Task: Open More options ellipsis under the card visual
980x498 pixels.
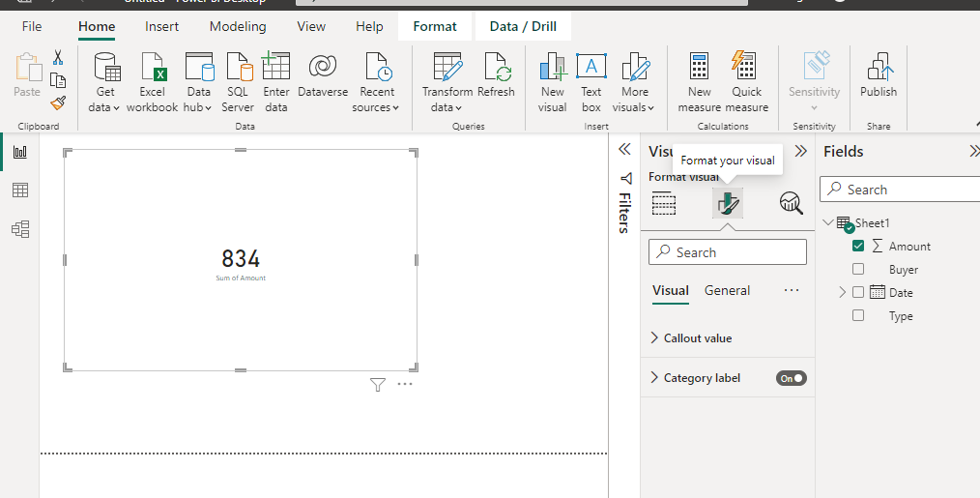Action: coord(405,384)
